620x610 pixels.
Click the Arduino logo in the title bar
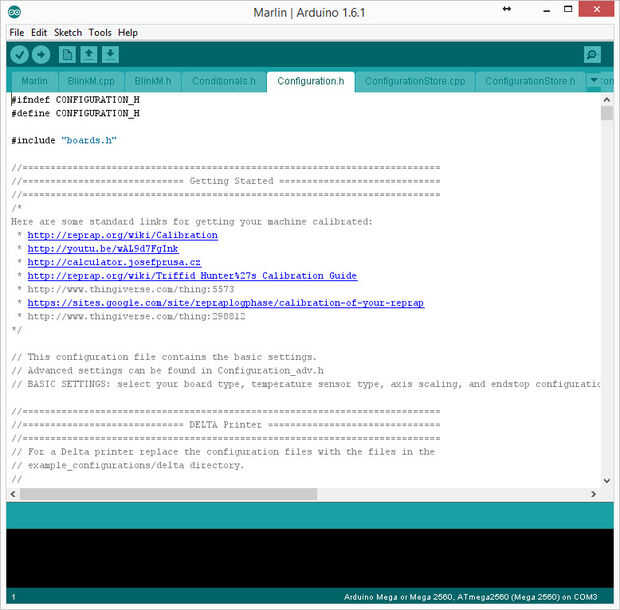coord(14,12)
